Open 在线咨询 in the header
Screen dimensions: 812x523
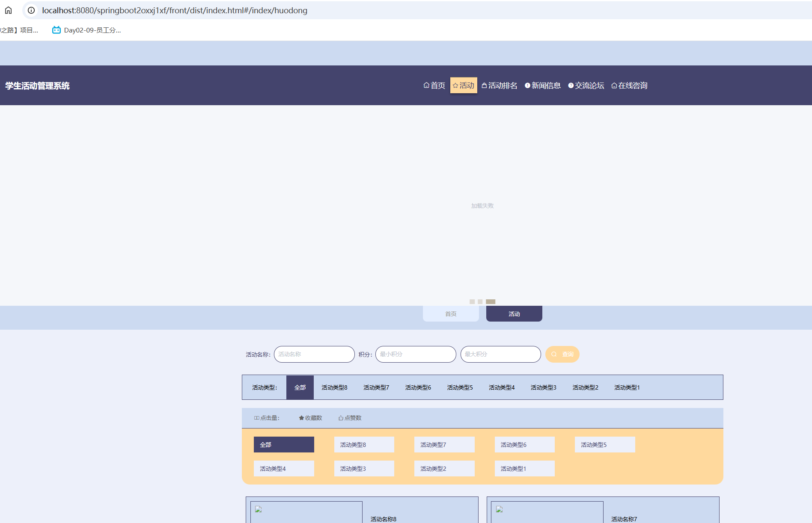coord(629,86)
